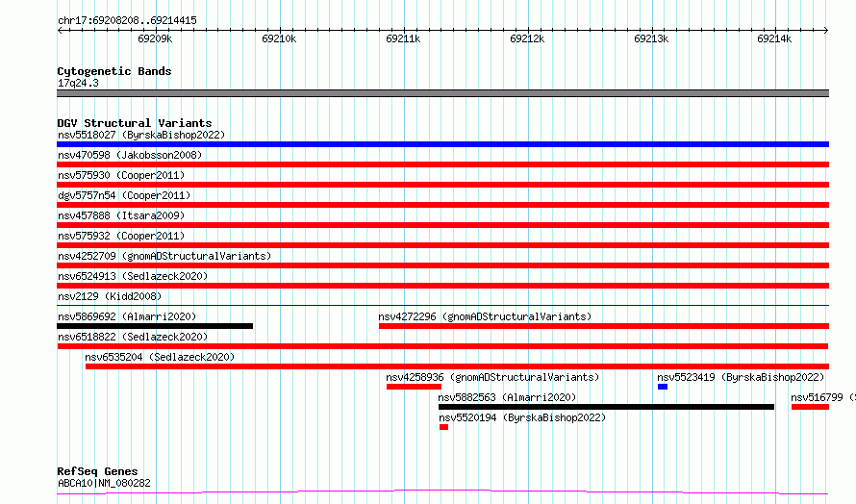
Task: Click the Cytogenetic Bands track title
Action: tap(114, 71)
